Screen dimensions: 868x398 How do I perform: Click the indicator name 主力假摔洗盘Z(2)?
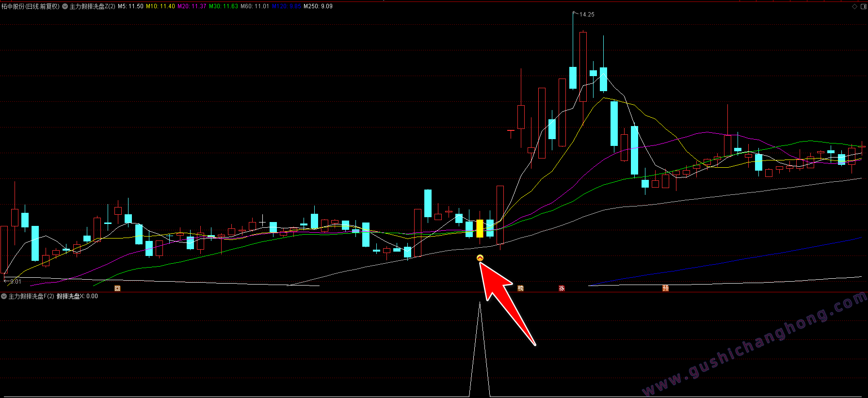click(93, 7)
